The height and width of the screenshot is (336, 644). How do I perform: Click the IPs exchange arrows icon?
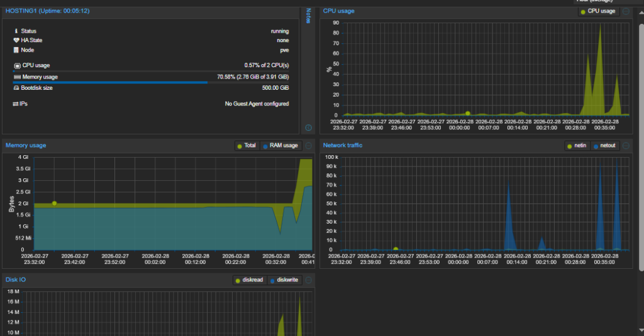coord(16,104)
